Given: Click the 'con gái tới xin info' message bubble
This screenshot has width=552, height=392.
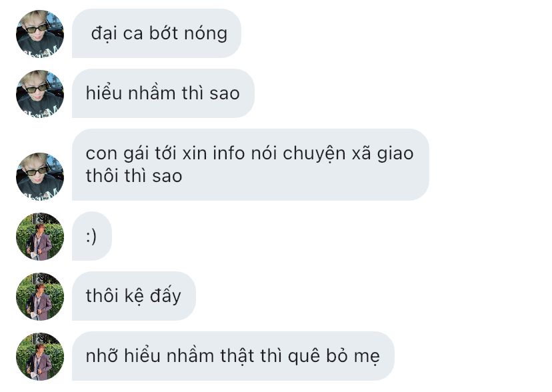Looking at the screenshot, I should point(251,165).
